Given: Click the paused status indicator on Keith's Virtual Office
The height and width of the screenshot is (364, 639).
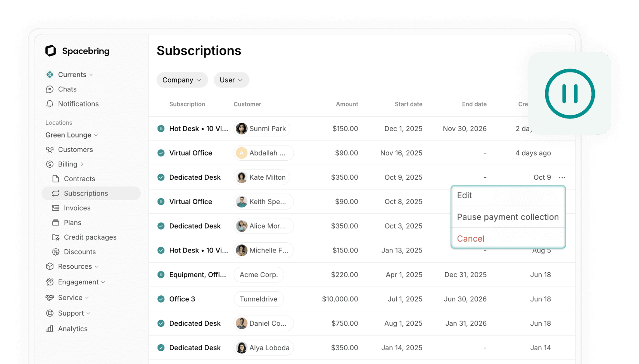Looking at the screenshot, I should (x=161, y=202).
